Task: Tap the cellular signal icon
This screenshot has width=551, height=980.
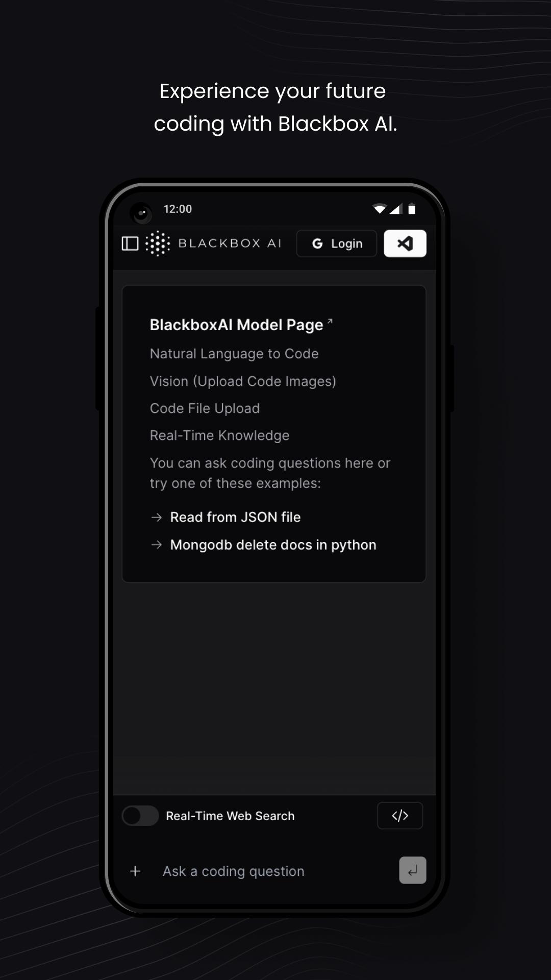Action: pyautogui.click(x=395, y=208)
